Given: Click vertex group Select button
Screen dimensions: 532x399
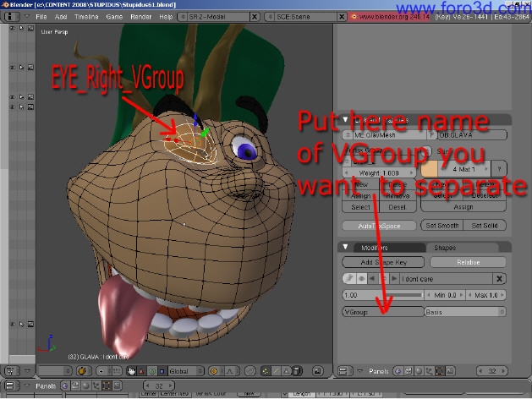Looking at the screenshot, I should [x=360, y=207].
